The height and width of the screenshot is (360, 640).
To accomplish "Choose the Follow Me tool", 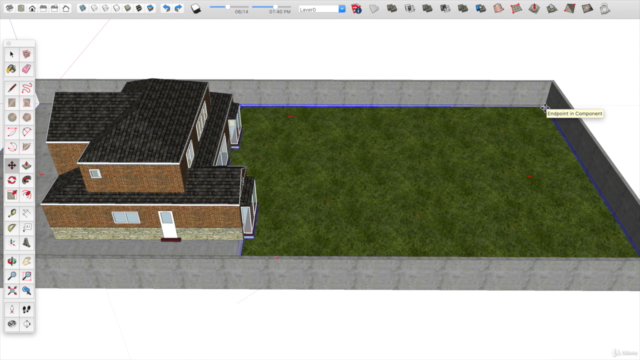I will click(27, 180).
